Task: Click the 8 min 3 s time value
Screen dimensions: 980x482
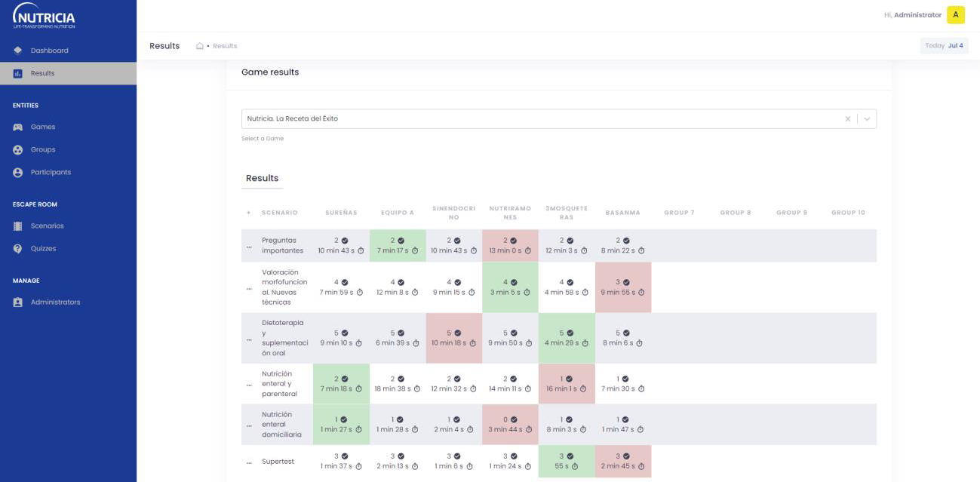Action: point(562,429)
